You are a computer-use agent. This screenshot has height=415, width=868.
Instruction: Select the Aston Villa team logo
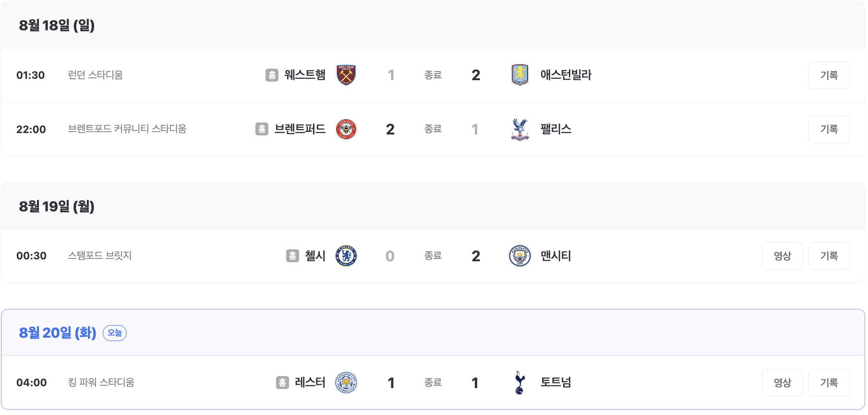[x=520, y=75]
